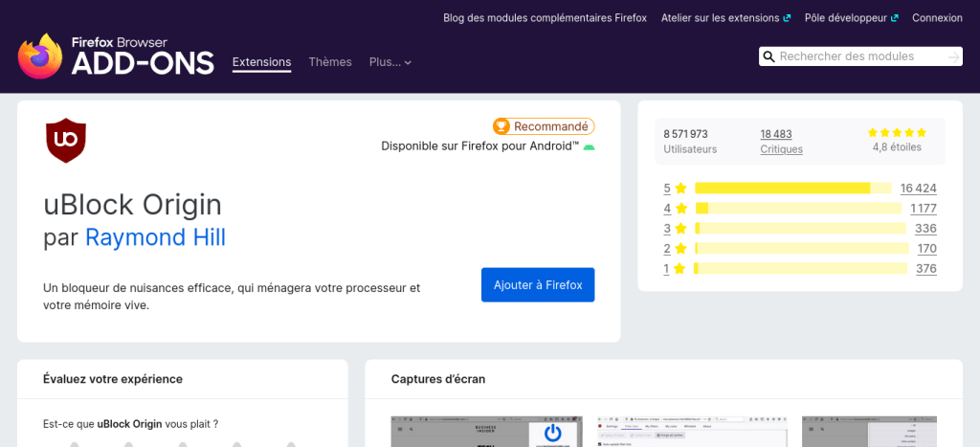Click the uBlock Origin shield icon

(66, 141)
